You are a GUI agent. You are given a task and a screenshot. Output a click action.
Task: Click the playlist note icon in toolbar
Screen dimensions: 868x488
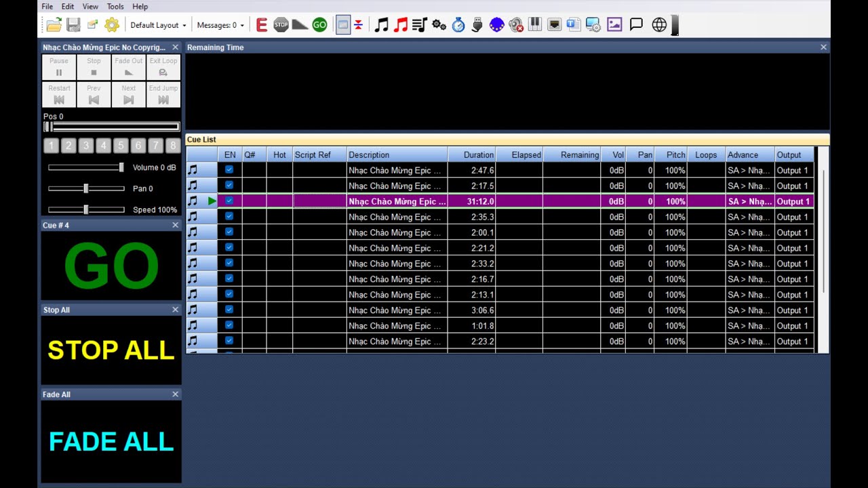pos(420,25)
